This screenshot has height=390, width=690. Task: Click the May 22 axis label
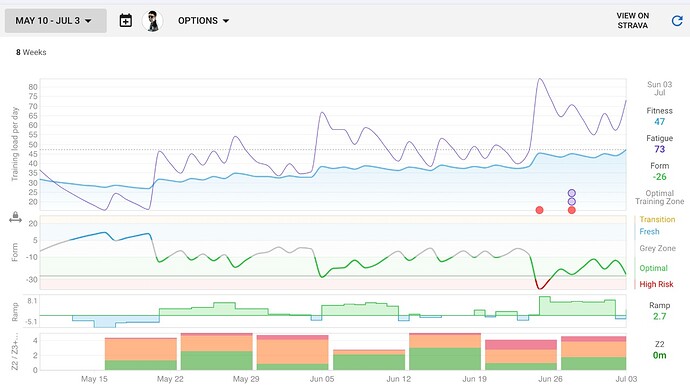170,379
